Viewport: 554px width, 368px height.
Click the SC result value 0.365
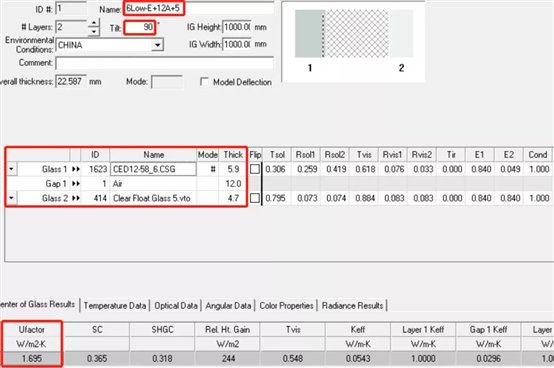tap(97, 358)
